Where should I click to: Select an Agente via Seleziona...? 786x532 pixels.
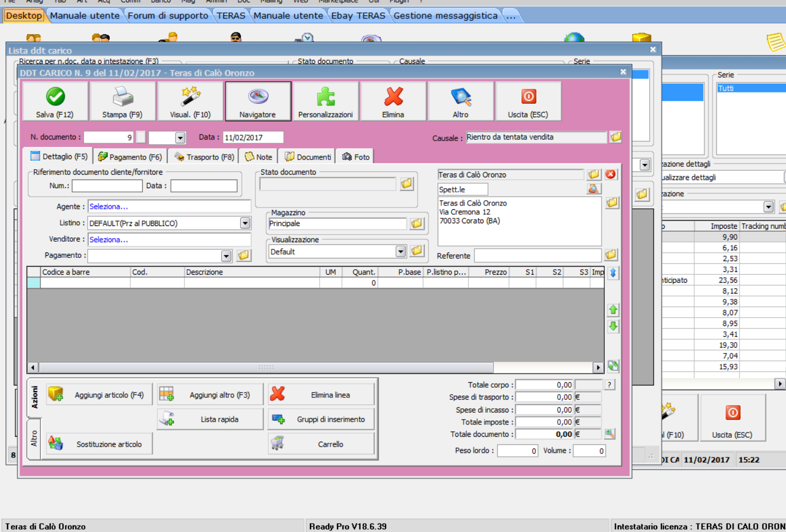[x=169, y=207]
